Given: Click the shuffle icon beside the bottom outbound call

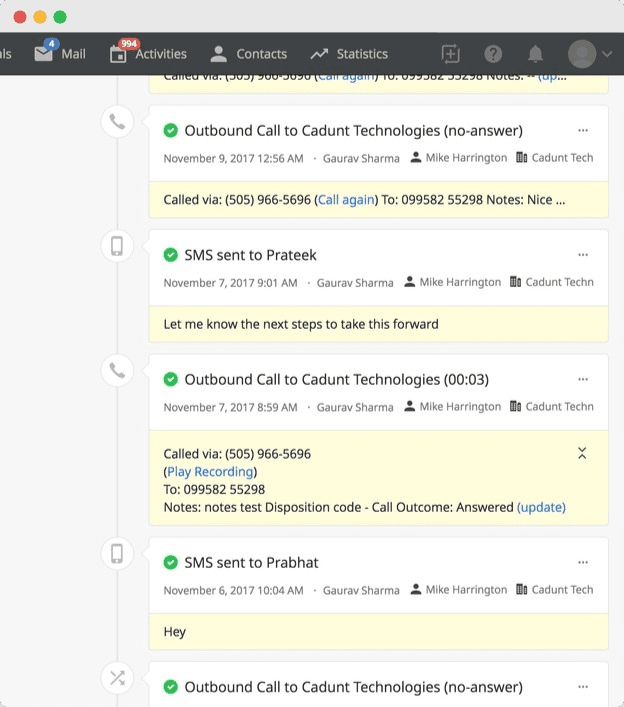Looking at the screenshot, I should (117, 678).
